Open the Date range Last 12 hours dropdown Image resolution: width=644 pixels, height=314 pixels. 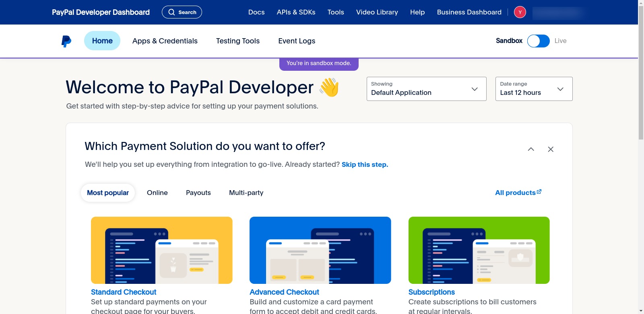[534, 89]
